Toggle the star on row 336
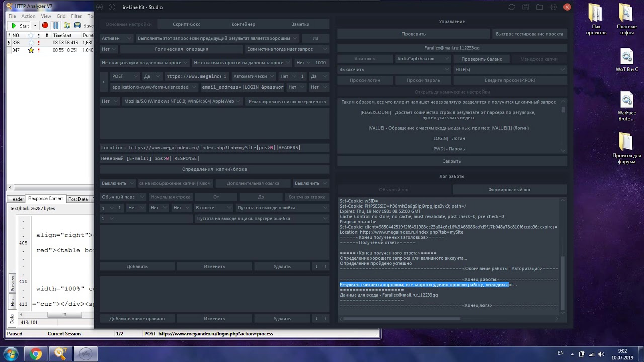The image size is (644, 362). 31,43
